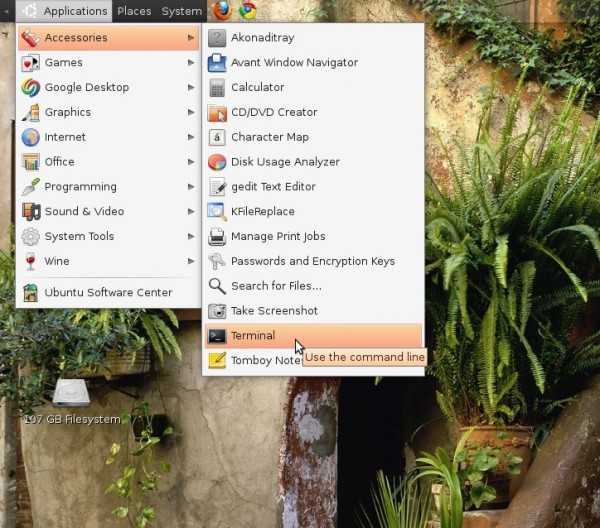Click the System Tools gear icon

tap(30, 236)
